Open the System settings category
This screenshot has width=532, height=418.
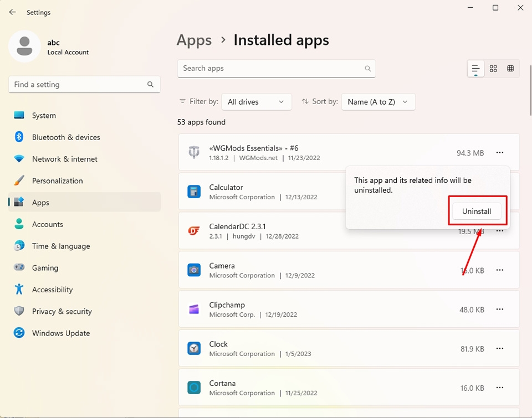(x=84, y=115)
